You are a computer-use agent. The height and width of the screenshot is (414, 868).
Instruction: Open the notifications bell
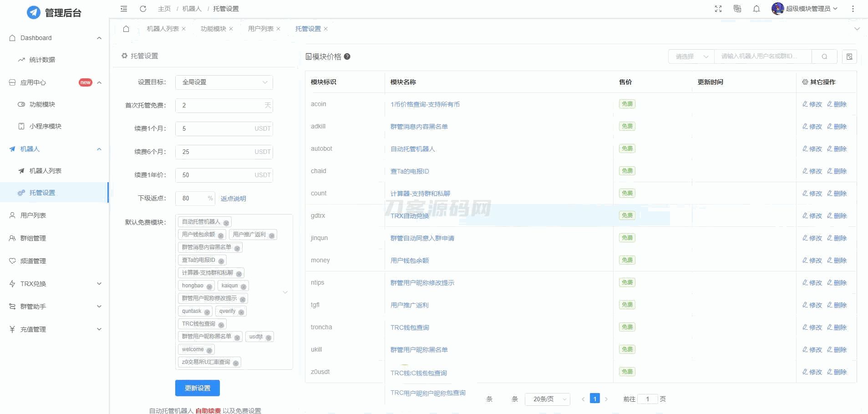click(x=756, y=9)
